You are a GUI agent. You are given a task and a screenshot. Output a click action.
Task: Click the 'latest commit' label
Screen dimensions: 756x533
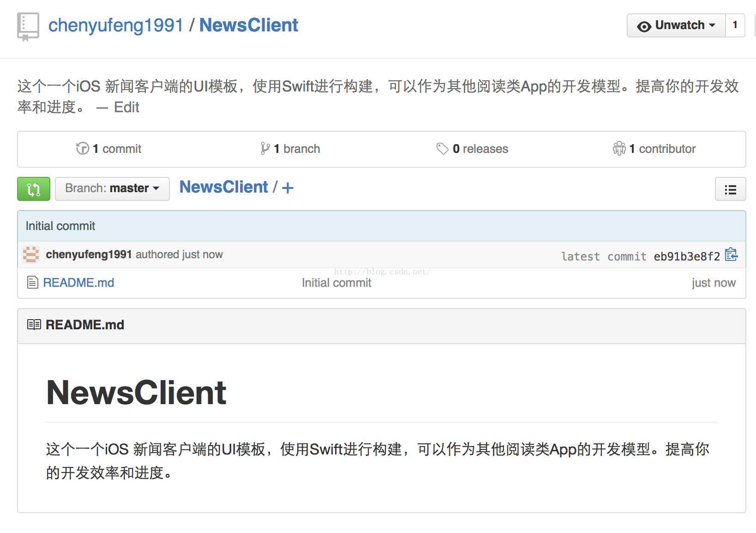click(604, 256)
